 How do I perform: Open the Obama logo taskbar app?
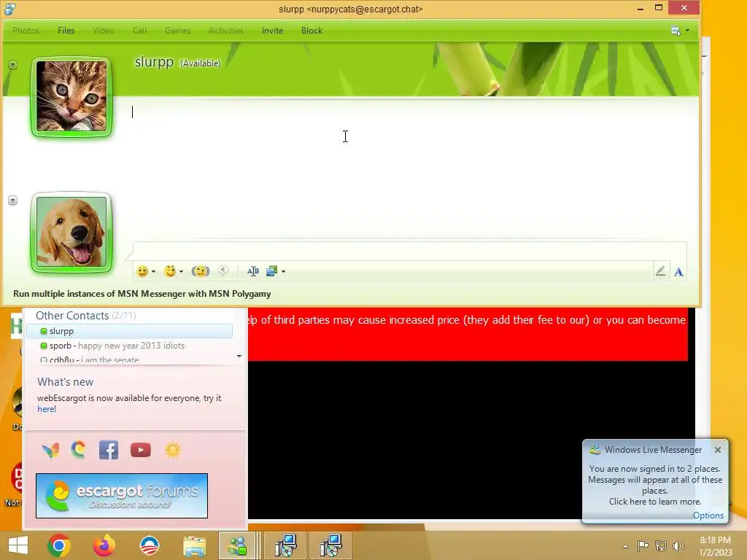click(x=149, y=545)
